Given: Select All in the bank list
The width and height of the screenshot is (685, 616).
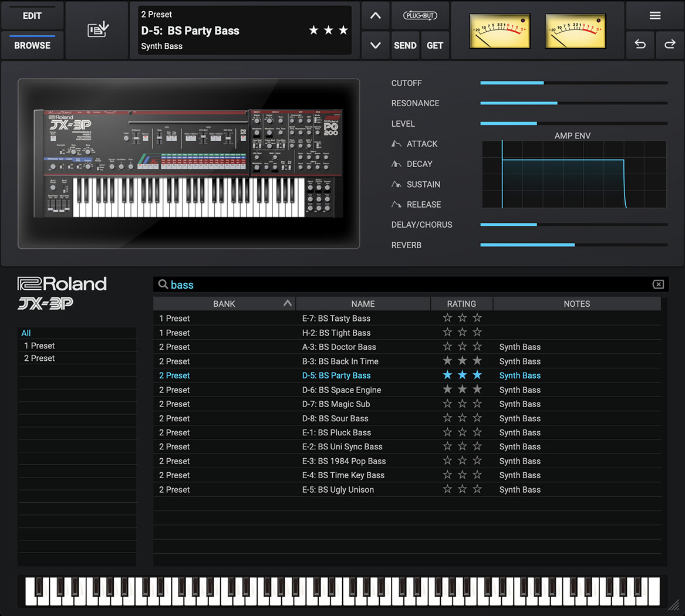Looking at the screenshot, I should [77, 333].
